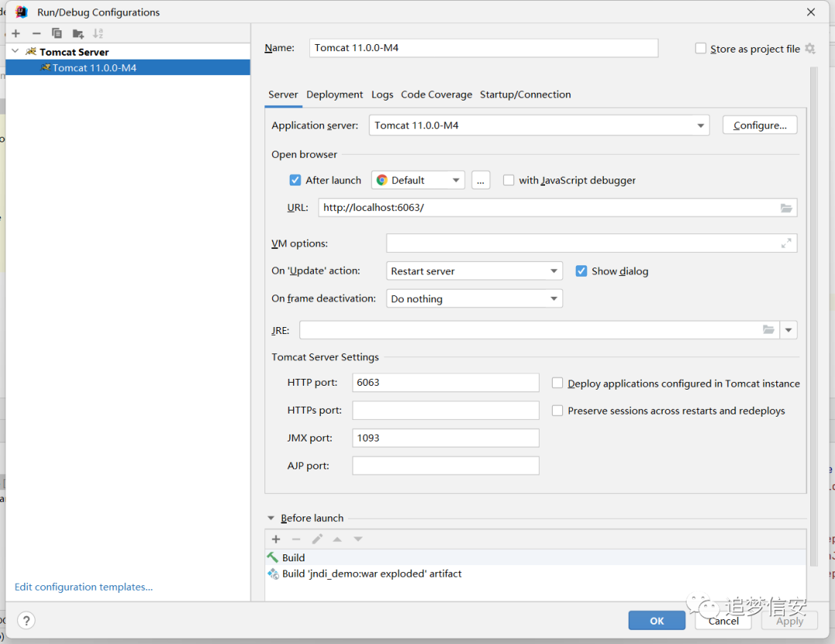Collapse the Before launch section
Screen dimensions: 835x644
tap(271, 518)
